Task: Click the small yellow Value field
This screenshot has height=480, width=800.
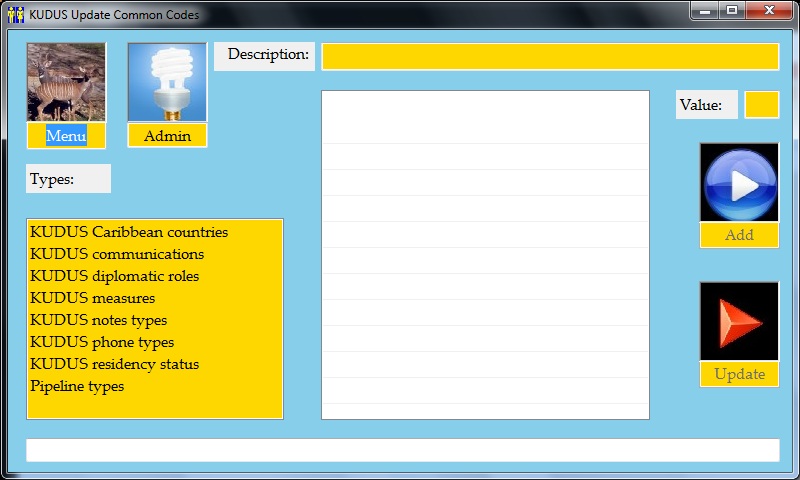Action: pyautogui.click(x=761, y=105)
